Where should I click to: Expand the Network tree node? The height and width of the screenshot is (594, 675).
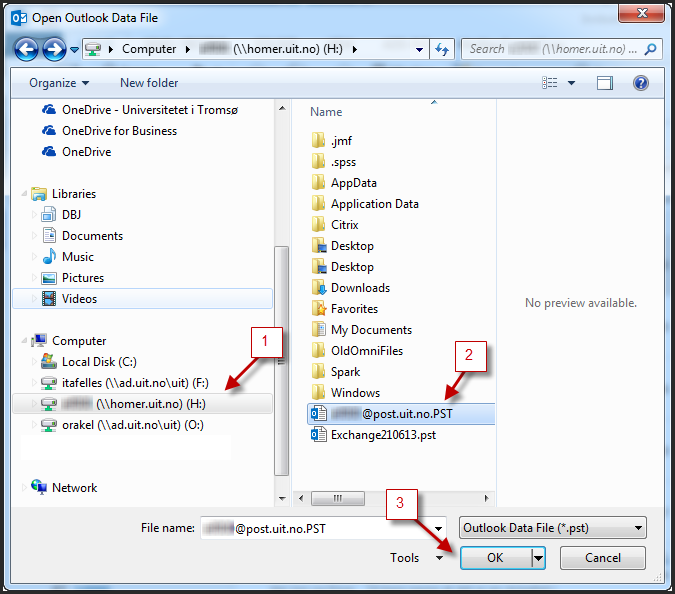[22, 488]
